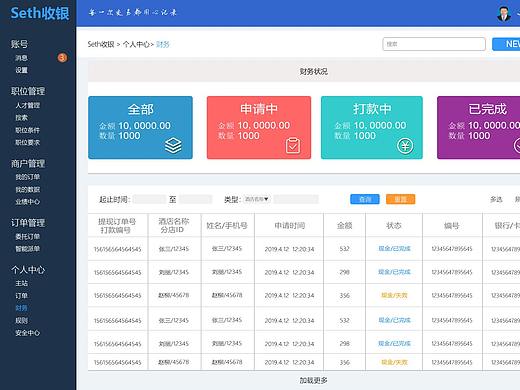
Task: Click the 商户管理 sidebar section heading
Action: point(28,164)
